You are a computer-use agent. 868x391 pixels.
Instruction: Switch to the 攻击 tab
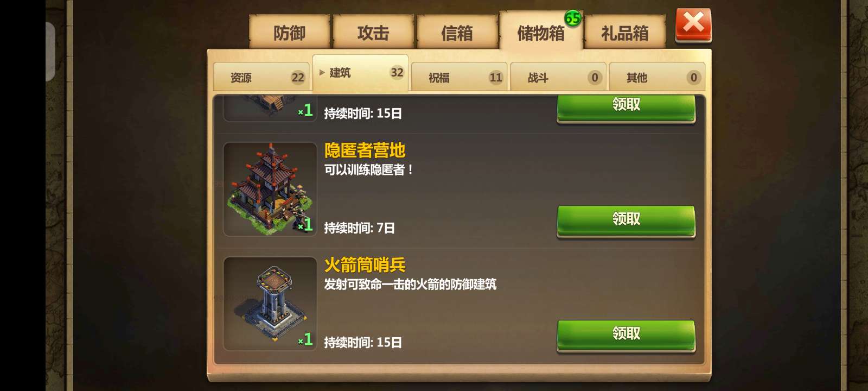coord(373,33)
